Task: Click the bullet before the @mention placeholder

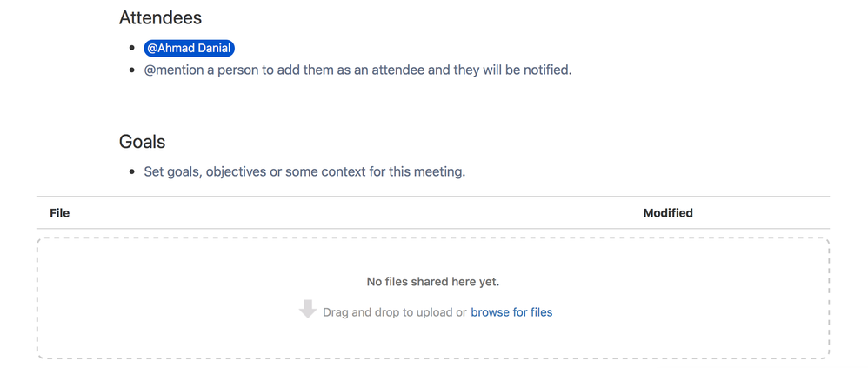Action: [131, 70]
